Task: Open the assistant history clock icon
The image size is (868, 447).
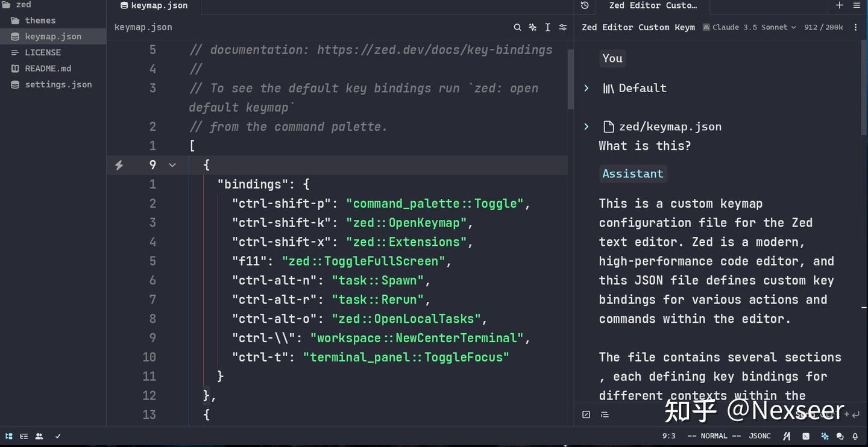Action: [585, 5]
